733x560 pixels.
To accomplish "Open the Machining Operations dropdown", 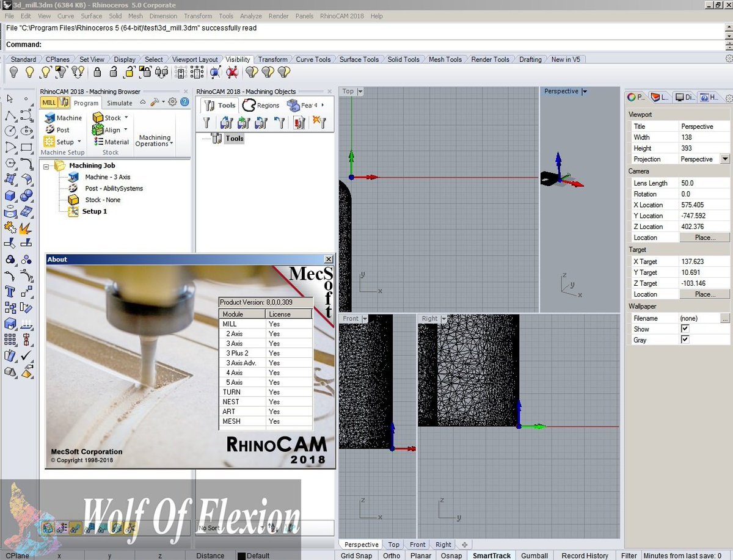I will tap(154, 141).
